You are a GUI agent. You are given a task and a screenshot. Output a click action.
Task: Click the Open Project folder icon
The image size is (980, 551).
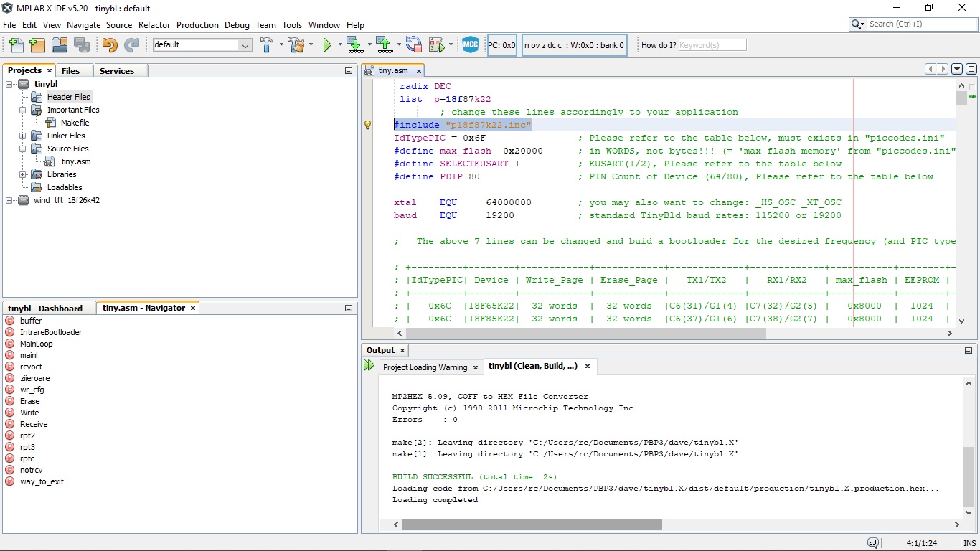60,45
